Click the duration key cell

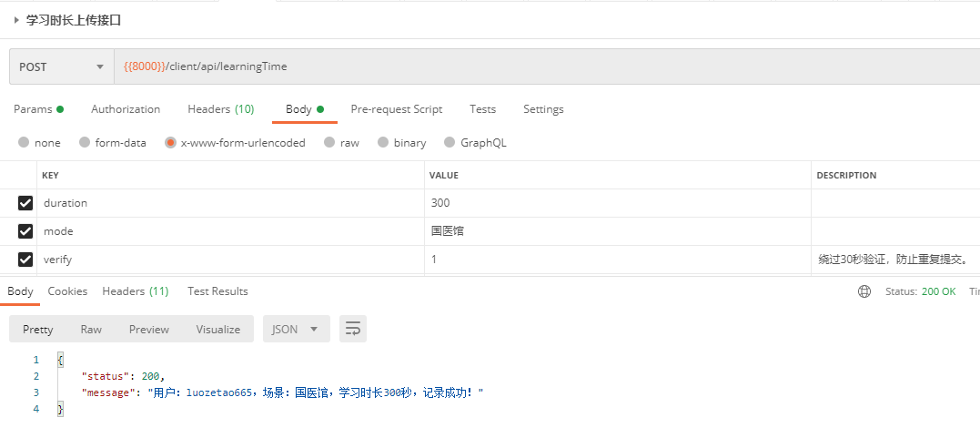[230, 203]
